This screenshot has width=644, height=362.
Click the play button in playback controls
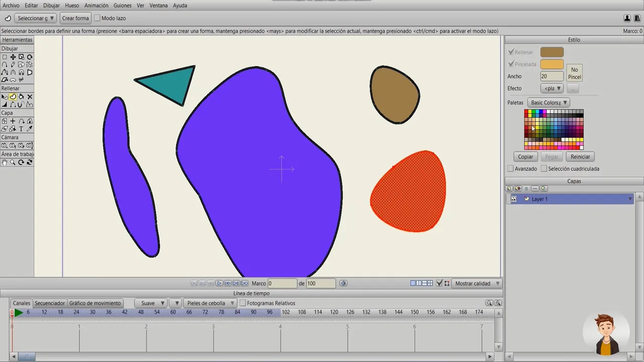[x=219, y=284]
